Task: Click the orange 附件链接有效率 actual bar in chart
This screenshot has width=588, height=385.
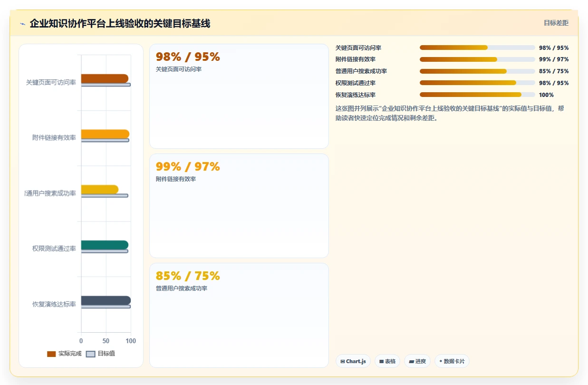Action: [105, 134]
